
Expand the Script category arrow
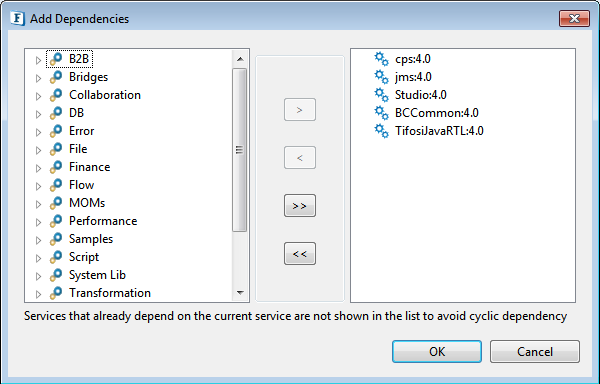tap(38, 258)
